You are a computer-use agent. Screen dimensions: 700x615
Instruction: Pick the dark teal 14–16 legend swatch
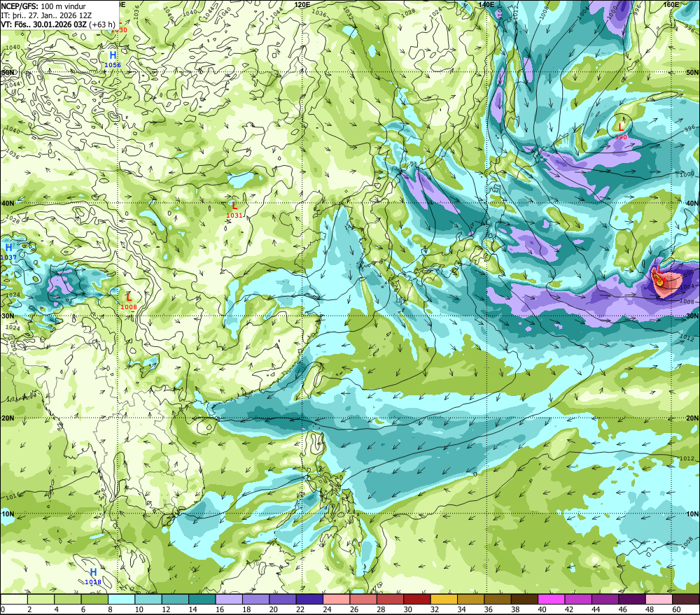click(x=202, y=599)
